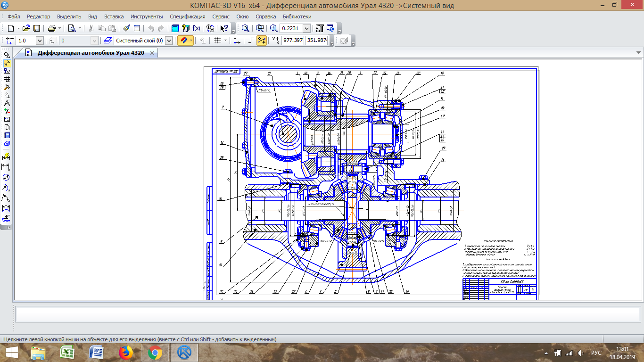Open Chrome from the taskbar

(x=155, y=353)
